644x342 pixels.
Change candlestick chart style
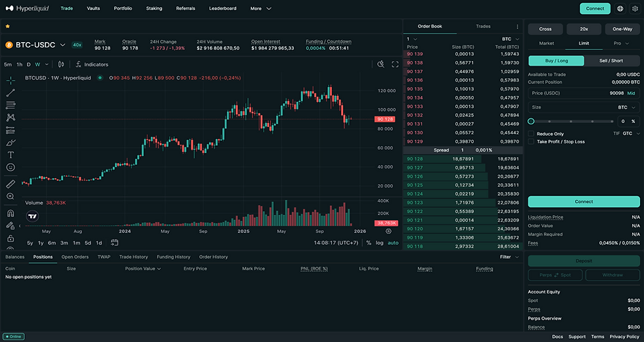click(61, 64)
